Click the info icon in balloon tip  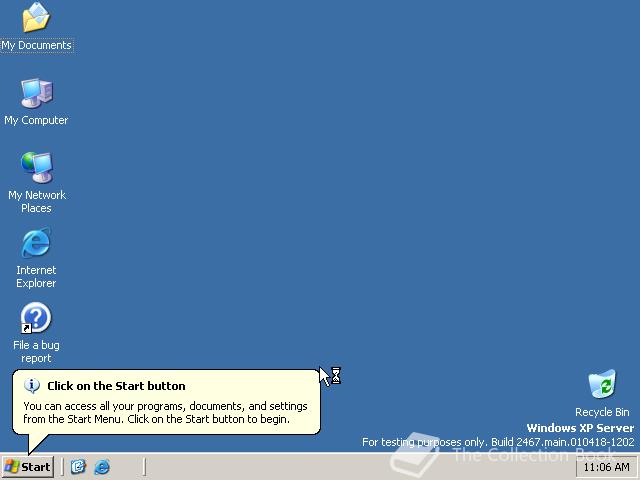(32, 385)
